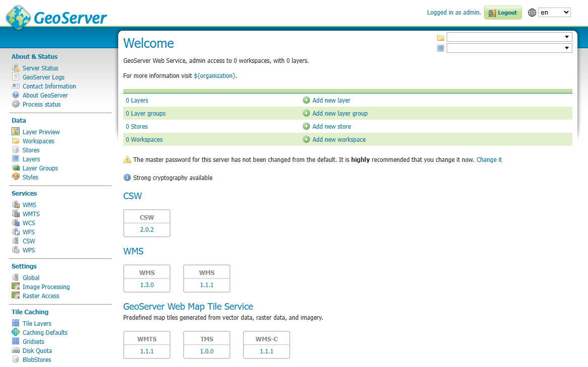
Task: Go to Layer Preview in Data menu
Action: (x=41, y=132)
